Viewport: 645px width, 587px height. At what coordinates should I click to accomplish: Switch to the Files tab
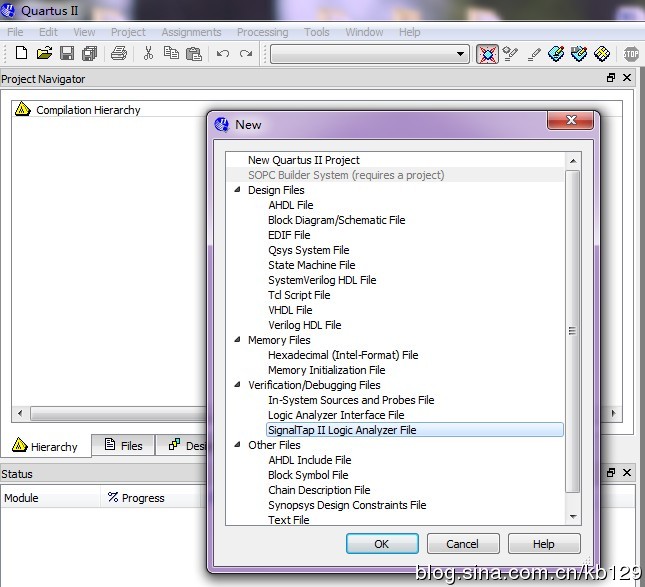(x=123, y=445)
